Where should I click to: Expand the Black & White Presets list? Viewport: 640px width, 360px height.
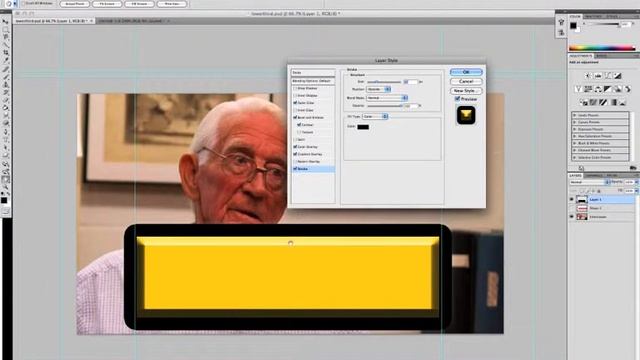(x=575, y=143)
